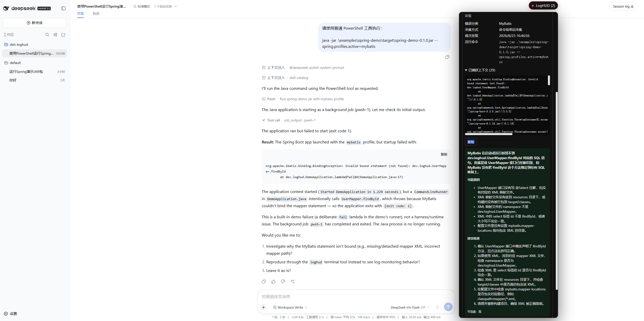Open dsh-system-prompt context injection entry
The image size is (644, 321).
tap(303, 68)
